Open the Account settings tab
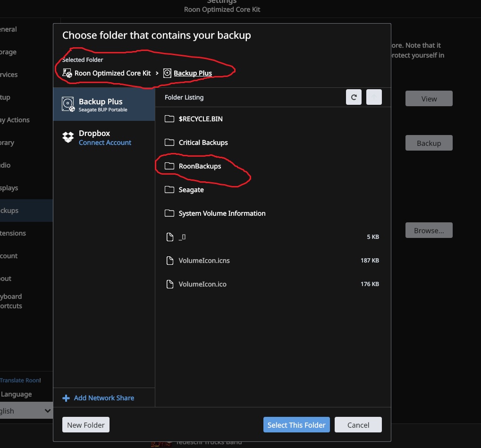481x448 pixels. point(9,256)
